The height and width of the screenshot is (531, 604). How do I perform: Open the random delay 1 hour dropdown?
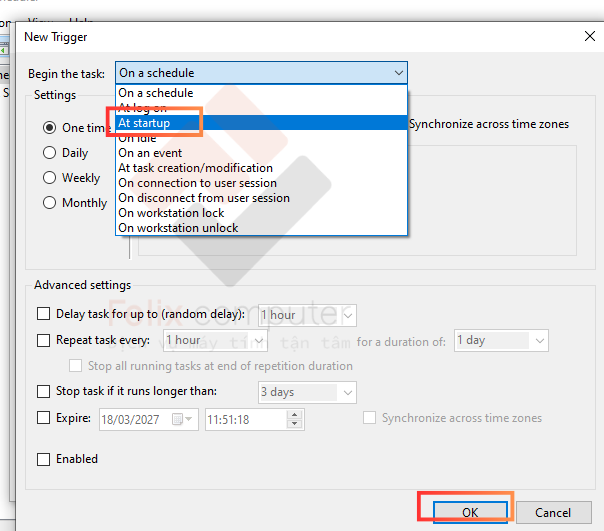347,315
